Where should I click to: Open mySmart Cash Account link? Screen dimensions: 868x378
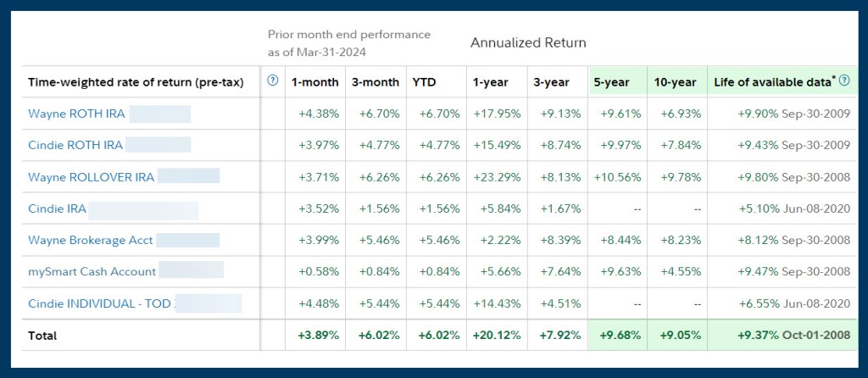92,271
